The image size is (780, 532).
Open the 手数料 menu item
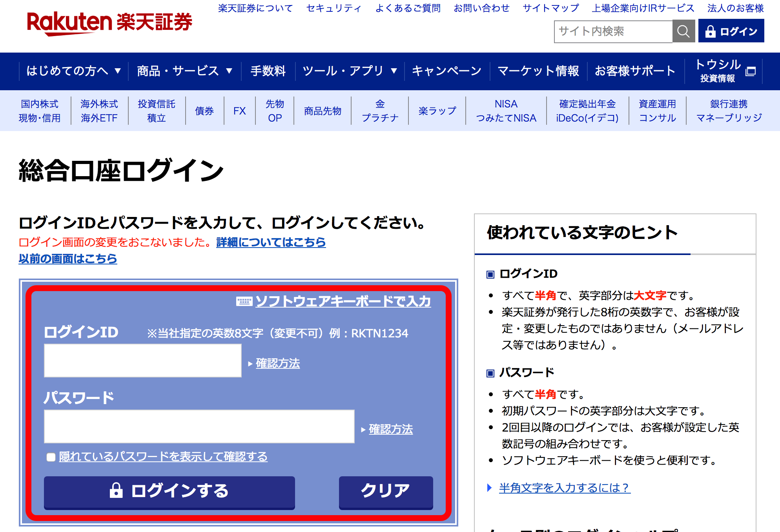click(268, 71)
